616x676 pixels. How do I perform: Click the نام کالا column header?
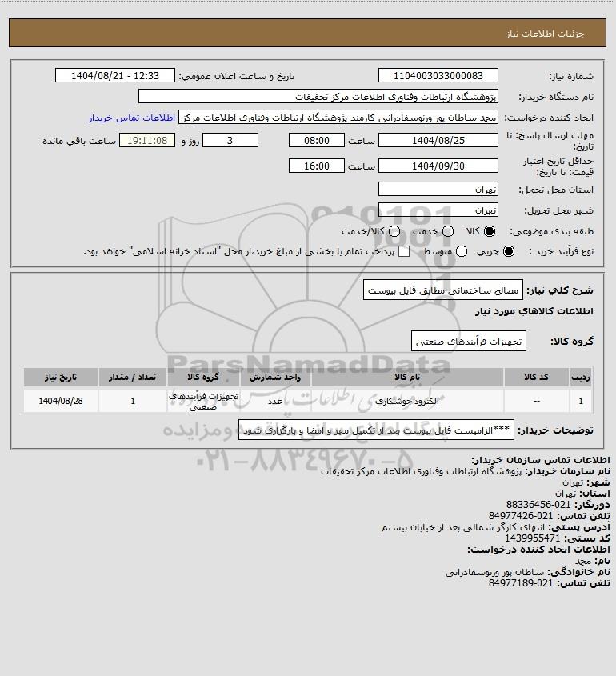point(407,378)
